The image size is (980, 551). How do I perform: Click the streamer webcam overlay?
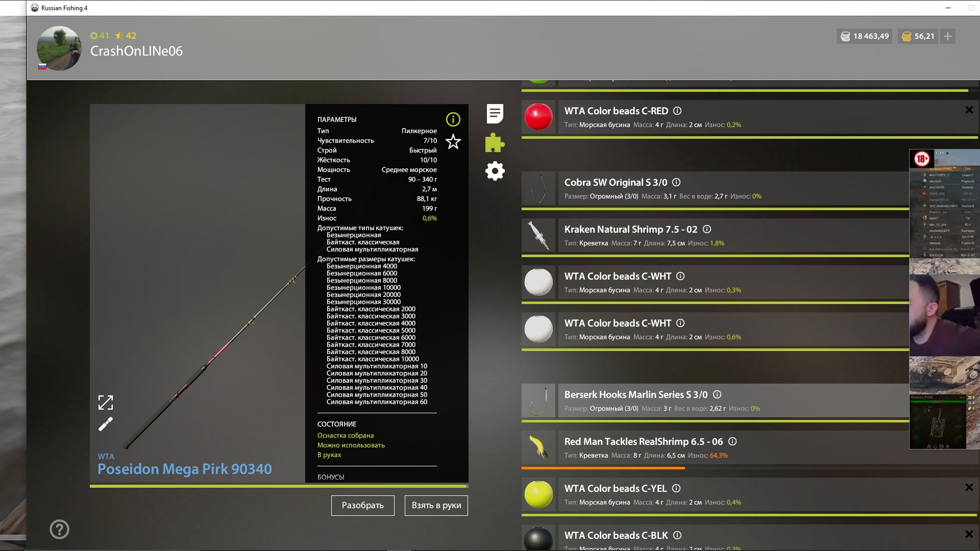[945, 315]
